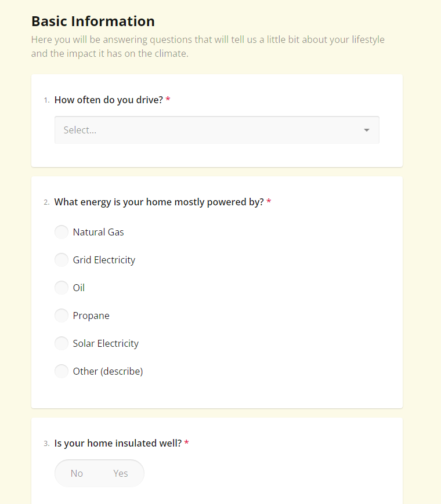This screenshot has width=441, height=504.
Task: Click the 'Other (describe)' label text
Action: click(107, 371)
